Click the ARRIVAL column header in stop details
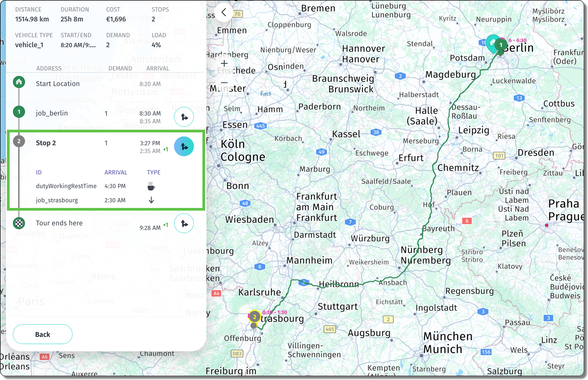Viewport: 588px width, 380px height. pyautogui.click(x=116, y=172)
